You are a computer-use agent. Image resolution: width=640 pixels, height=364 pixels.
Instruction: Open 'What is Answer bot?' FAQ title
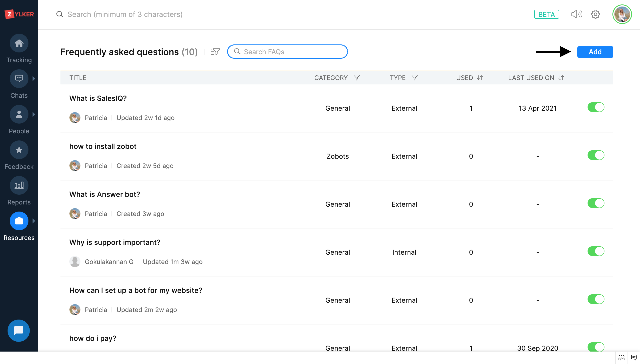pyautogui.click(x=104, y=194)
